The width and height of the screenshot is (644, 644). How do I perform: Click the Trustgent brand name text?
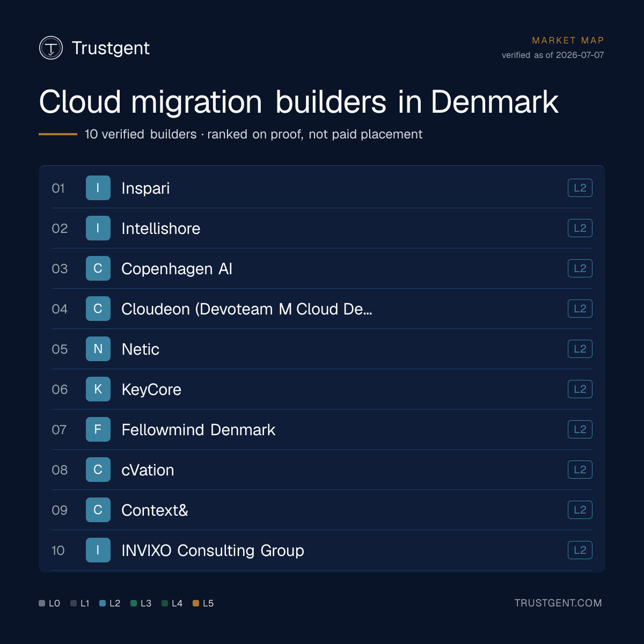111,48
